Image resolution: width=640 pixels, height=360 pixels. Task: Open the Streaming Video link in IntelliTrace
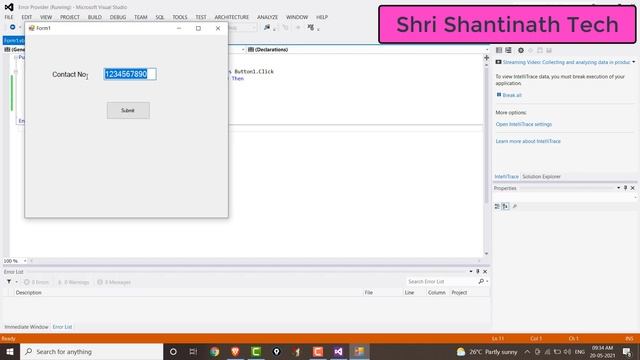coord(566,62)
